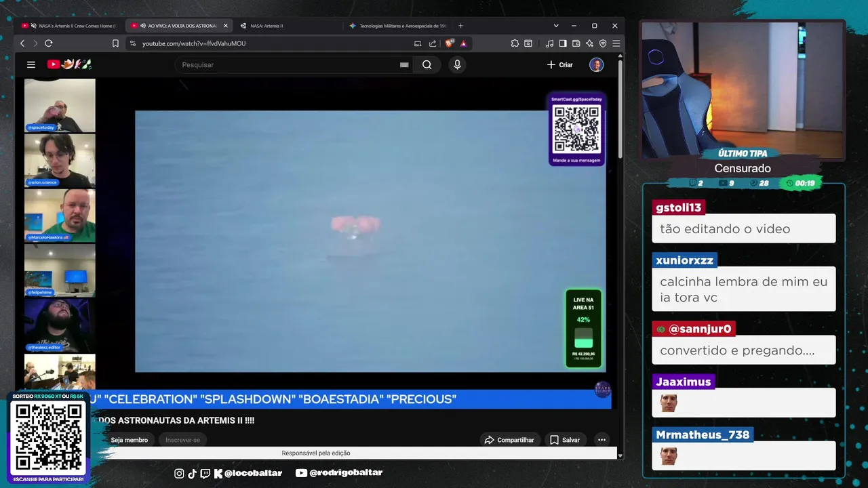Expand the tab list chevron dropdown
Screen dimensions: 868x488
pyautogui.click(x=556, y=26)
